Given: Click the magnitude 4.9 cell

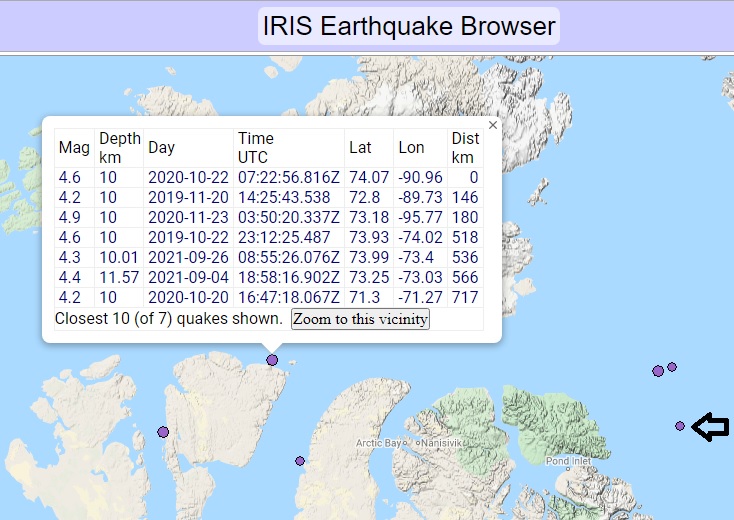Looking at the screenshot, I should point(74,218).
